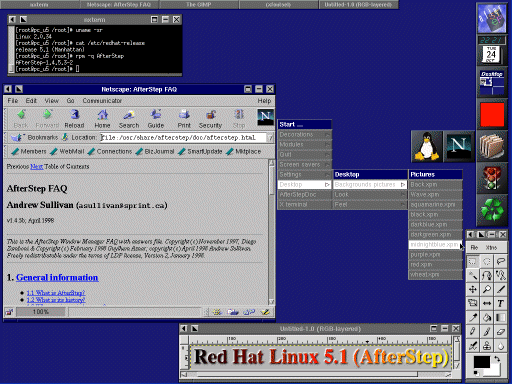
Task: Open Mailbox from Netscape component bar
Action: click(x=233, y=312)
